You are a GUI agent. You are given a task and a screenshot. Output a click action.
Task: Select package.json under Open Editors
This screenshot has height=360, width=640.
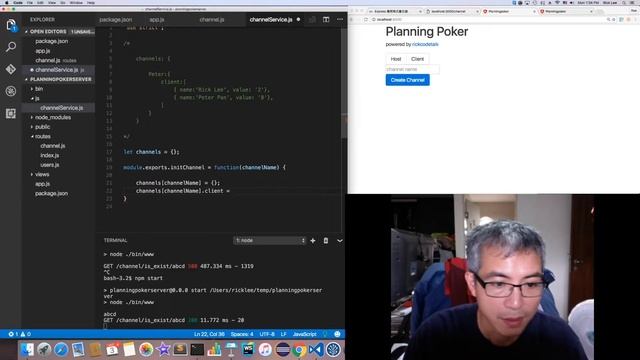click(x=58, y=41)
